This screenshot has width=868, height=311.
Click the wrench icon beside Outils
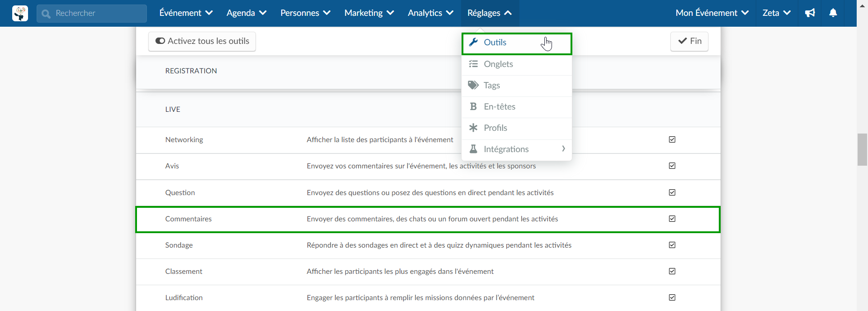pos(473,42)
